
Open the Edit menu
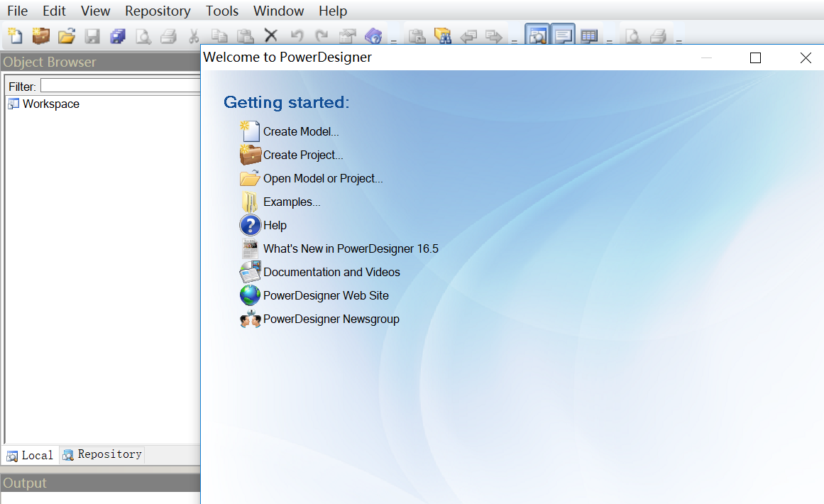point(54,11)
